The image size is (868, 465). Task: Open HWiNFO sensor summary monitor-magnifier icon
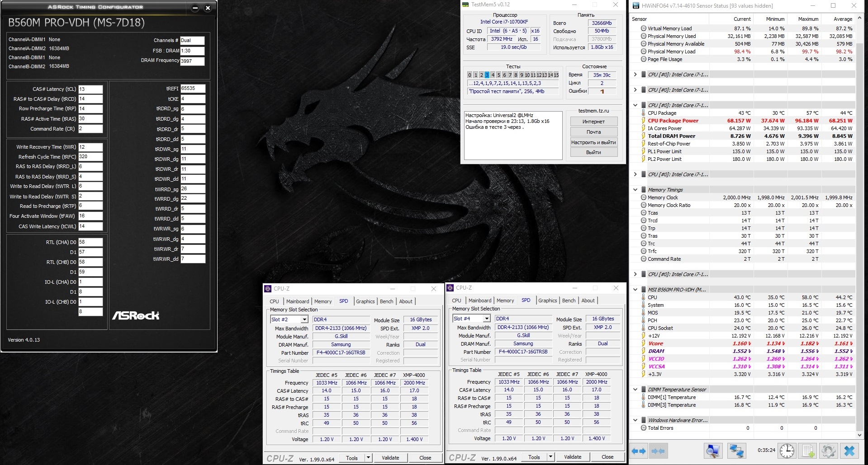(x=713, y=451)
